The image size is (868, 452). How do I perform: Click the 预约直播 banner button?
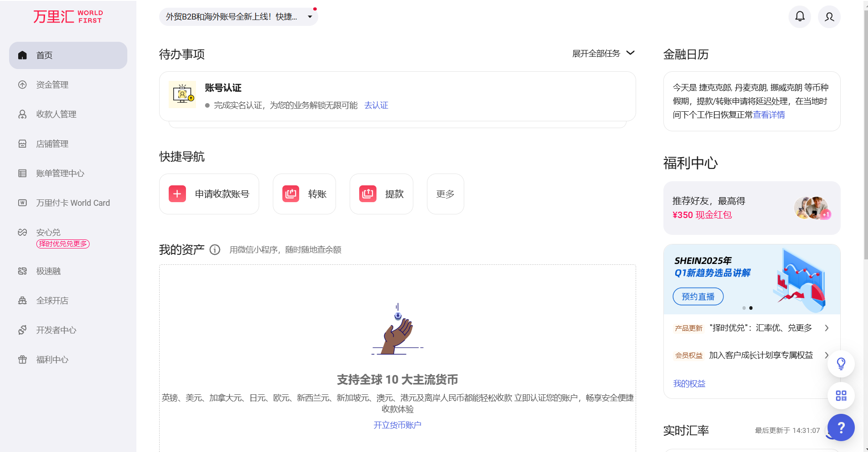pyautogui.click(x=698, y=297)
